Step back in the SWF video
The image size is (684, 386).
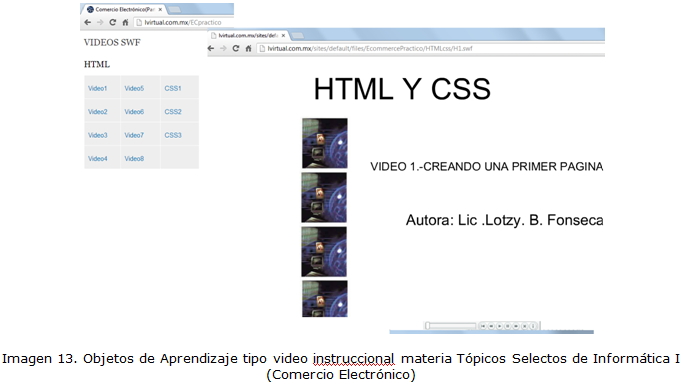pyautogui.click(x=491, y=326)
